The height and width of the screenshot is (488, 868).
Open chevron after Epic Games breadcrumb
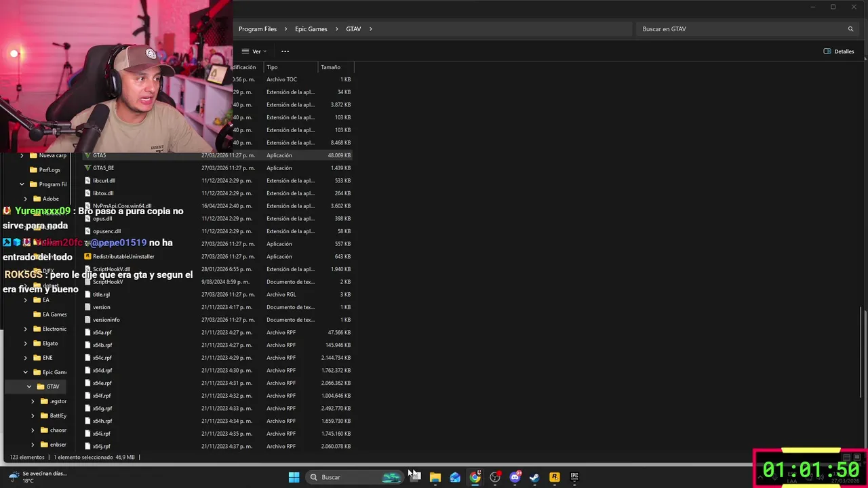pos(336,29)
